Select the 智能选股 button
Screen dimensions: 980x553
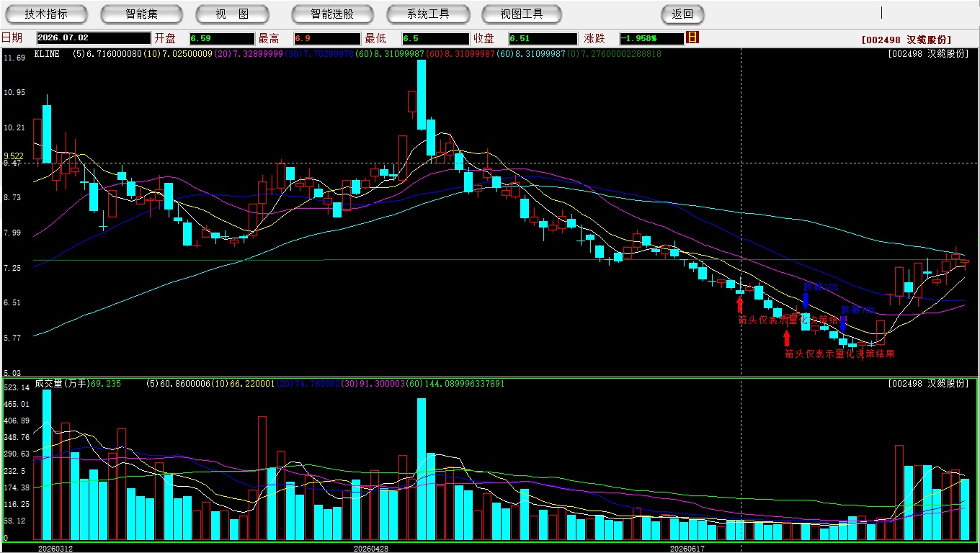(332, 14)
